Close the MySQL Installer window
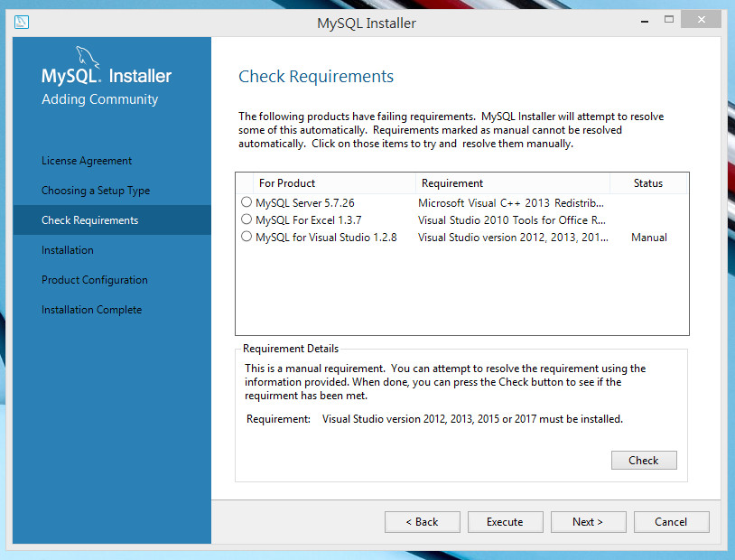 pyautogui.click(x=702, y=19)
